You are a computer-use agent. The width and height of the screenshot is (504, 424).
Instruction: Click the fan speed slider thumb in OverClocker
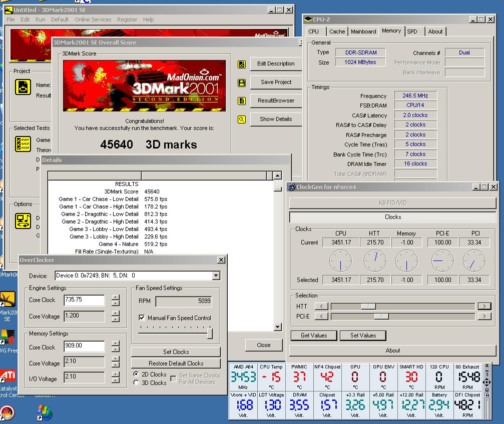click(210, 333)
